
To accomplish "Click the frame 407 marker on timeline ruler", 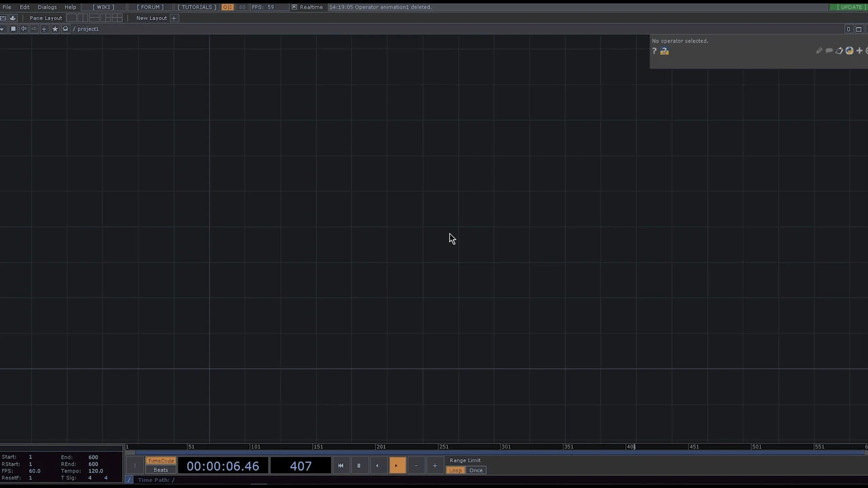I will 634,447.
